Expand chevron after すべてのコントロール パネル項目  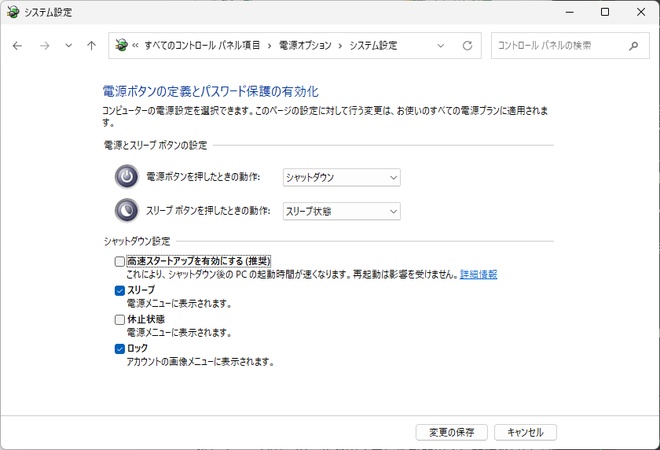(269, 45)
